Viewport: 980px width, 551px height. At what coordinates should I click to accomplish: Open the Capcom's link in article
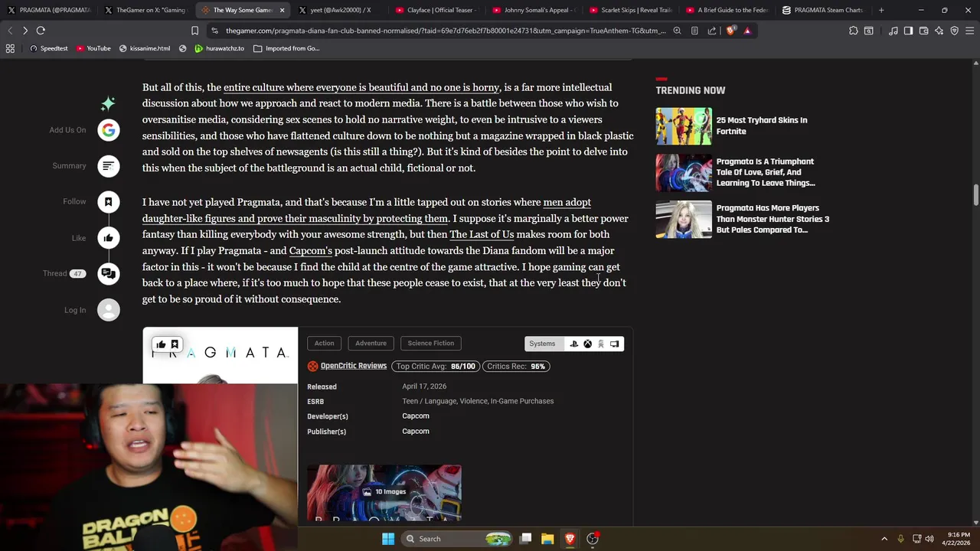point(311,250)
